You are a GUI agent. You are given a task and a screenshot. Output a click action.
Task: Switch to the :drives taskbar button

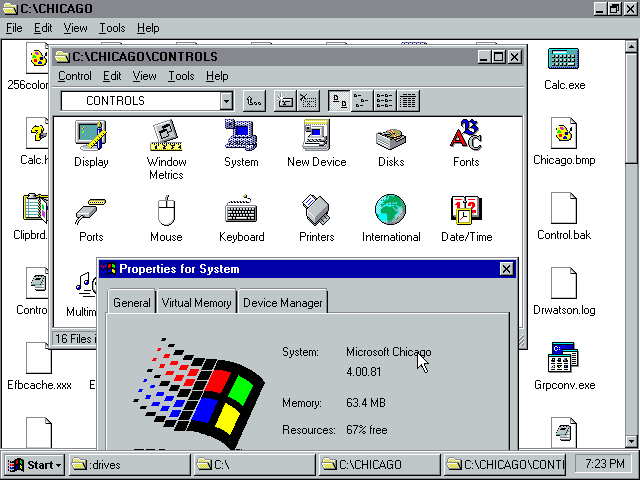point(129,465)
